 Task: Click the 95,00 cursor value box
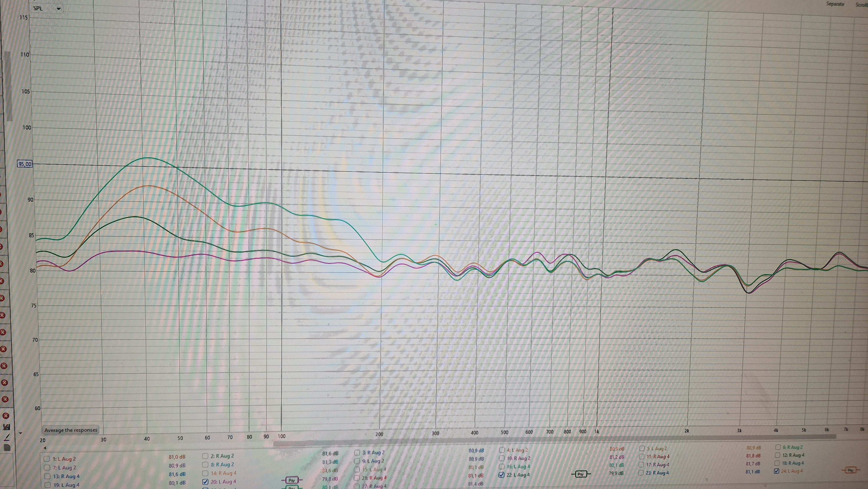25,164
